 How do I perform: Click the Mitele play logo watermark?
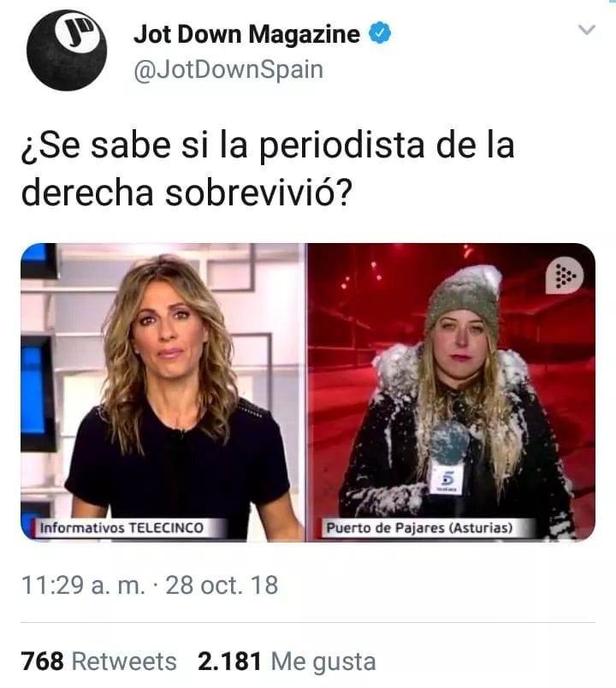[x=564, y=276]
